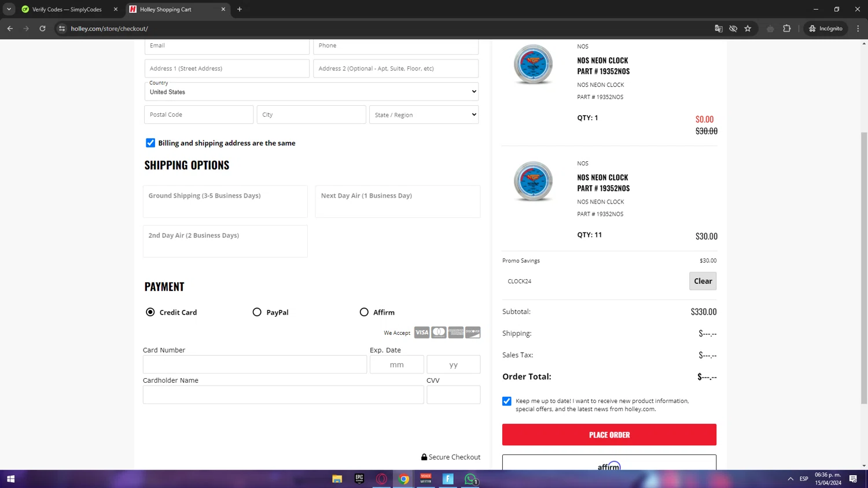Screen dimensions: 868x488
Task: Click the free NOS Neon Clock thumbnail
Action: pos(533,64)
